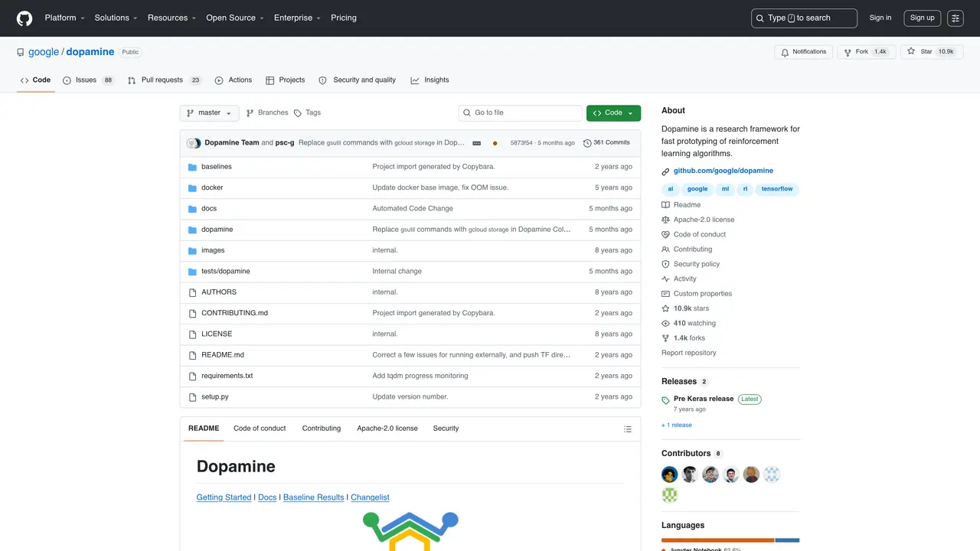Screen dimensions: 980x551
Task: Open Code of conduct in About sidebar
Action: pos(694,234)
